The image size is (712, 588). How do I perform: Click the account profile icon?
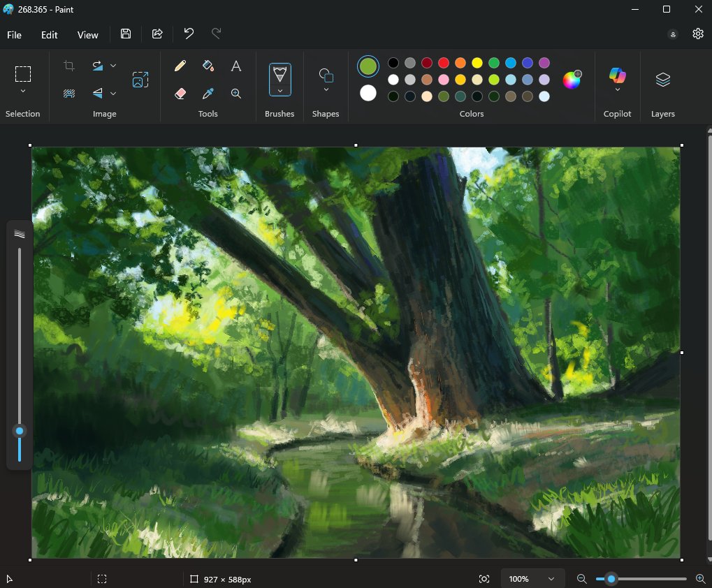673,34
